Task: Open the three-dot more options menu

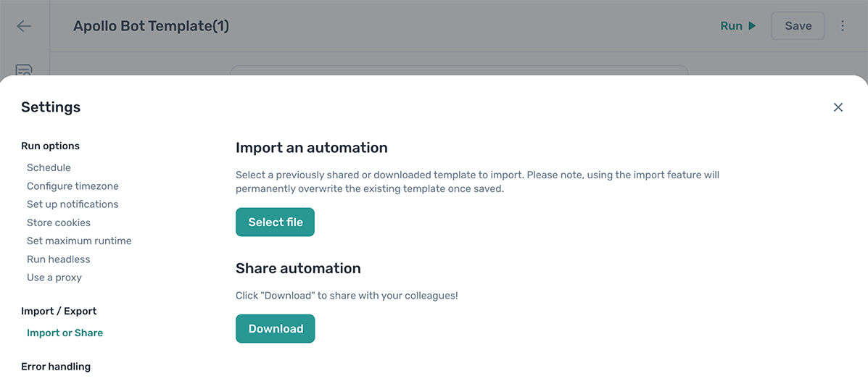Action: 843,26
